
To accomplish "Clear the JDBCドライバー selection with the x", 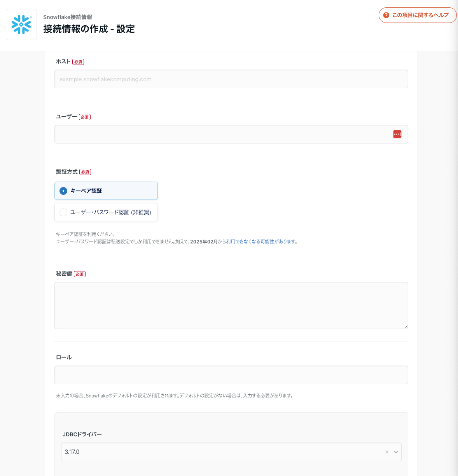I will coord(387,452).
